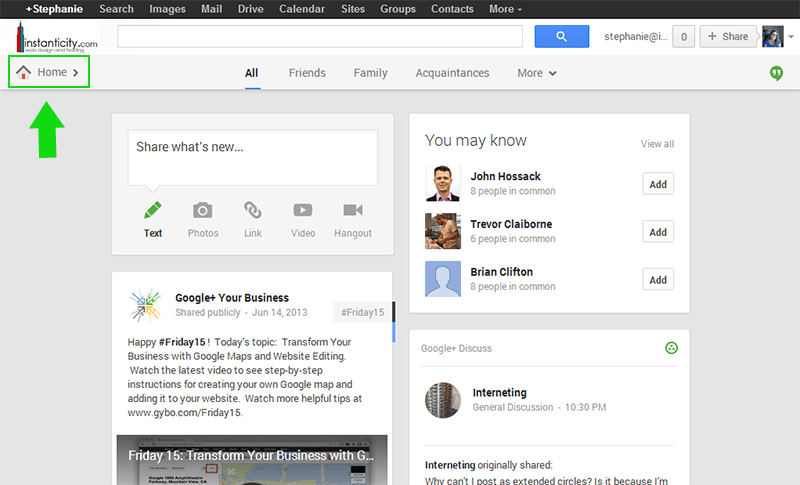The width and height of the screenshot is (800, 485).
Task: Open Drive in the top bar
Action: click(x=251, y=9)
